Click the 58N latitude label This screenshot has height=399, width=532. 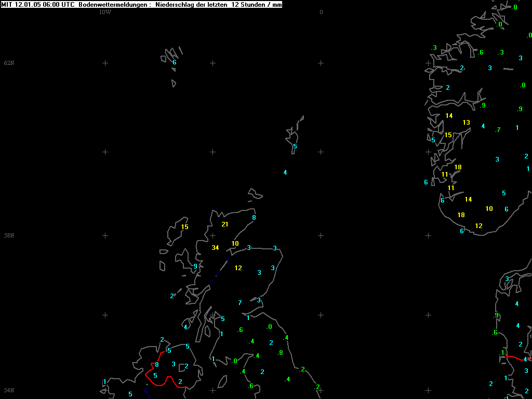tap(9, 235)
